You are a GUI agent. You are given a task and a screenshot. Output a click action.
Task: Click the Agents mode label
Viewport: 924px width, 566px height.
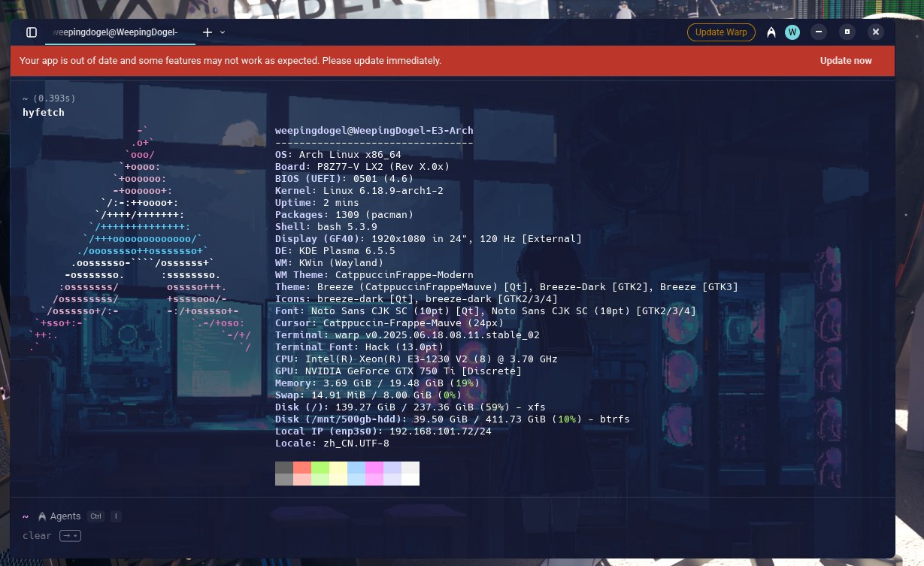point(65,516)
